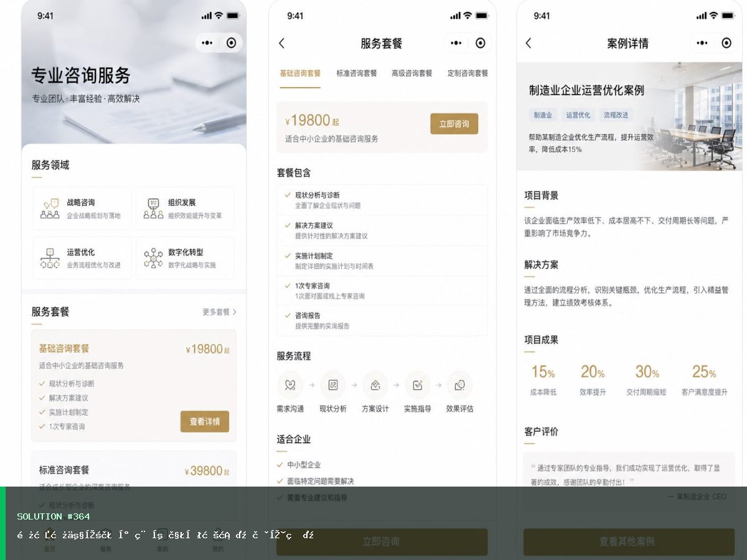Tap the 方案设计 process icon
Viewport: 747px width, 560px height.
375,385
